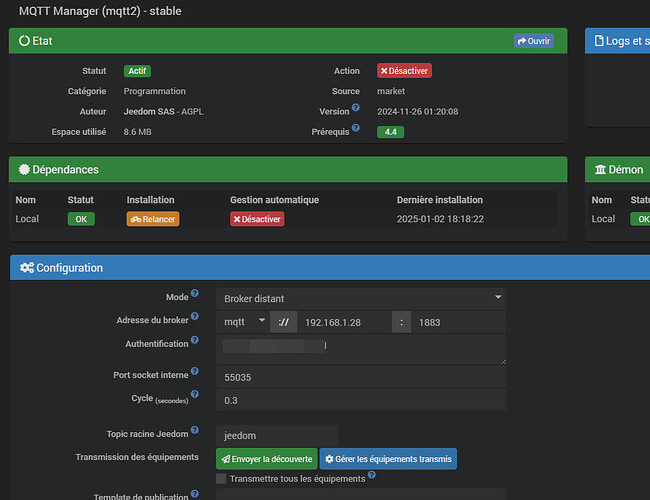650x500 pixels.
Task: Click the Gestion automatique column header
Action: click(x=274, y=200)
